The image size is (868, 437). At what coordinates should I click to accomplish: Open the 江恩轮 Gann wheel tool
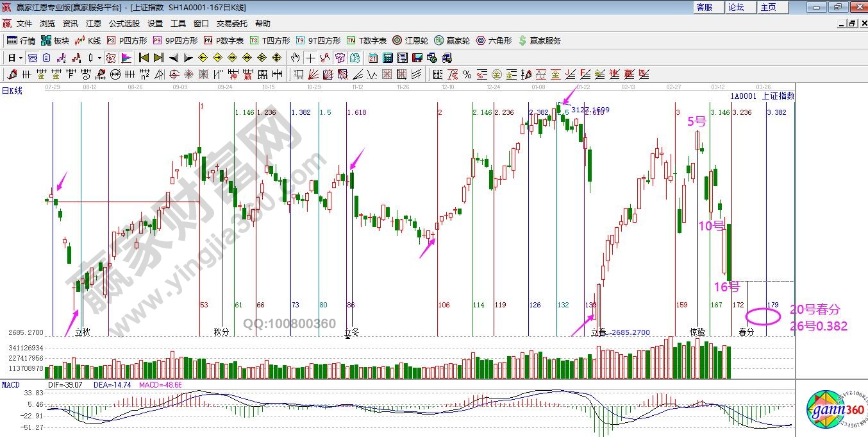click(412, 40)
